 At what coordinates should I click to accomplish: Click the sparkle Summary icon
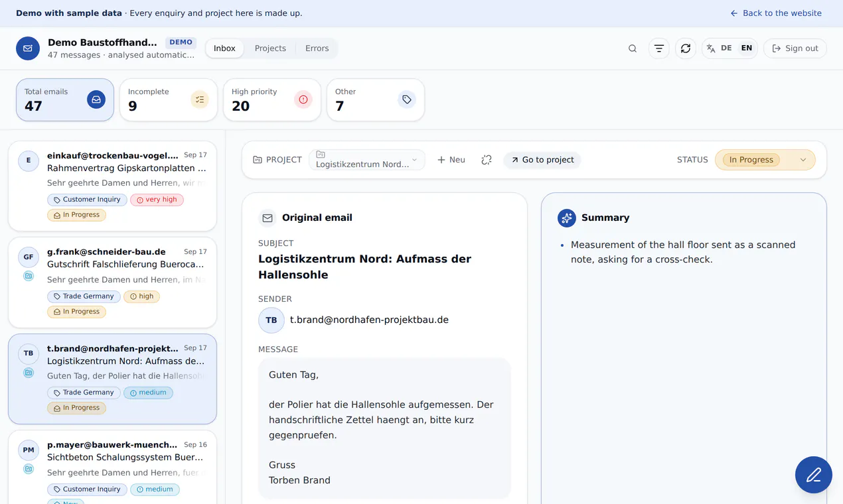[x=567, y=218]
